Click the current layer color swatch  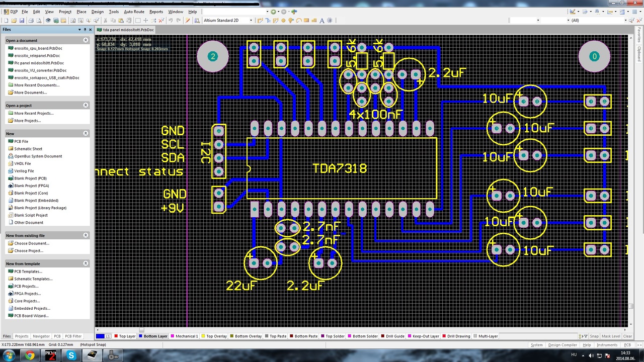(x=100, y=336)
